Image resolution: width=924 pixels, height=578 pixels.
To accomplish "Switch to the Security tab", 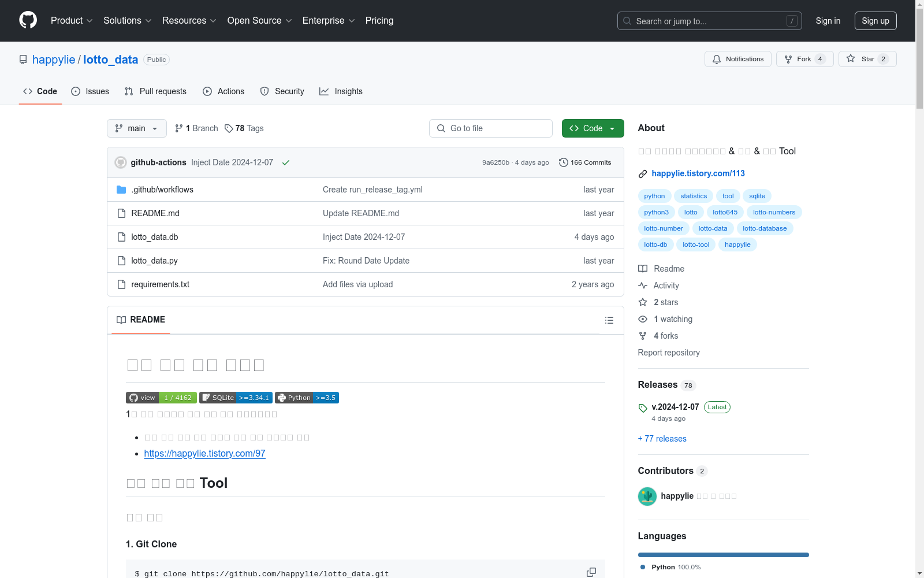I will pos(282,91).
